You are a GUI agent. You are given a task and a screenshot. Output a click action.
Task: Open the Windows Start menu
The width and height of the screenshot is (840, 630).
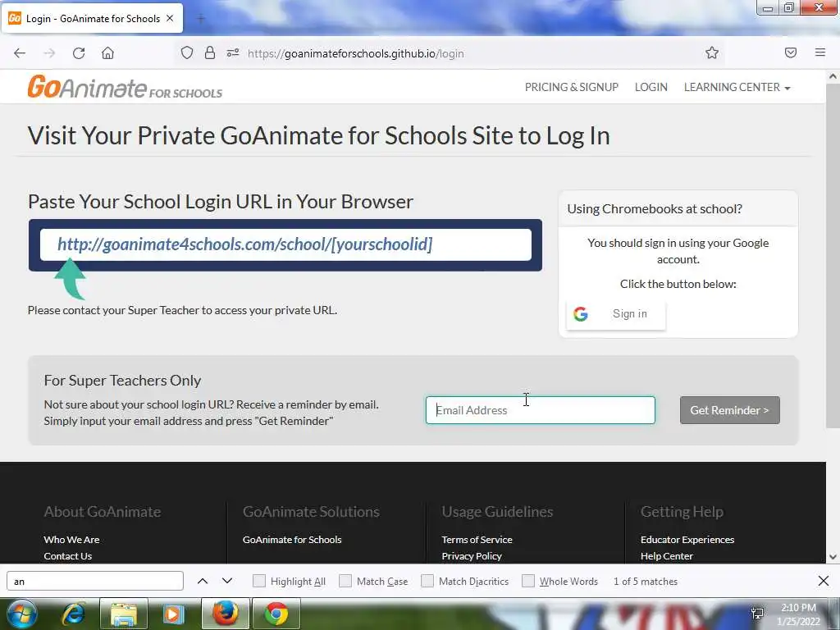(x=22, y=614)
